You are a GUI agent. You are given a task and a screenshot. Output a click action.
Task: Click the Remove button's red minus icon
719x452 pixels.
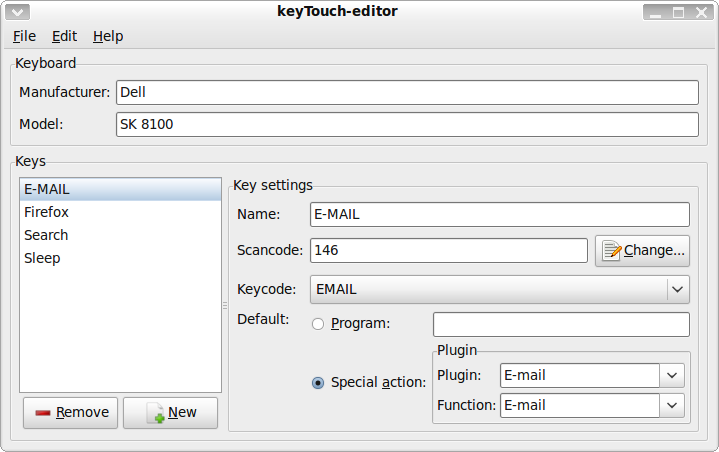pyautogui.click(x=43, y=413)
